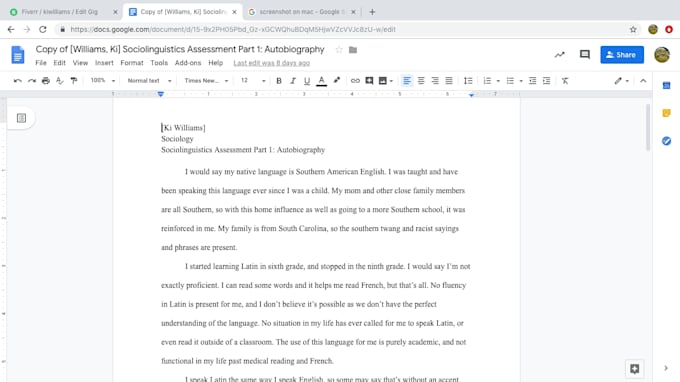Run spell check from toolbar
Screen dimensions: 680x382
pyautogui.click(x=60, y=81)
